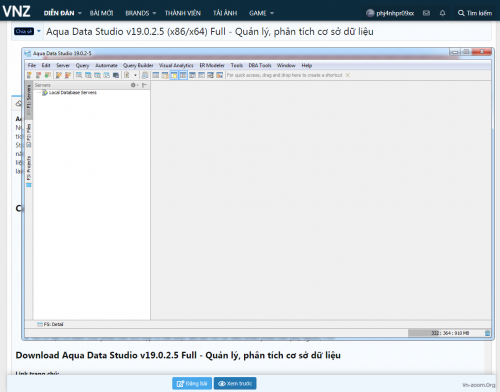
Task: Click the second layout toolbar icon
Action: click(165, 75)
